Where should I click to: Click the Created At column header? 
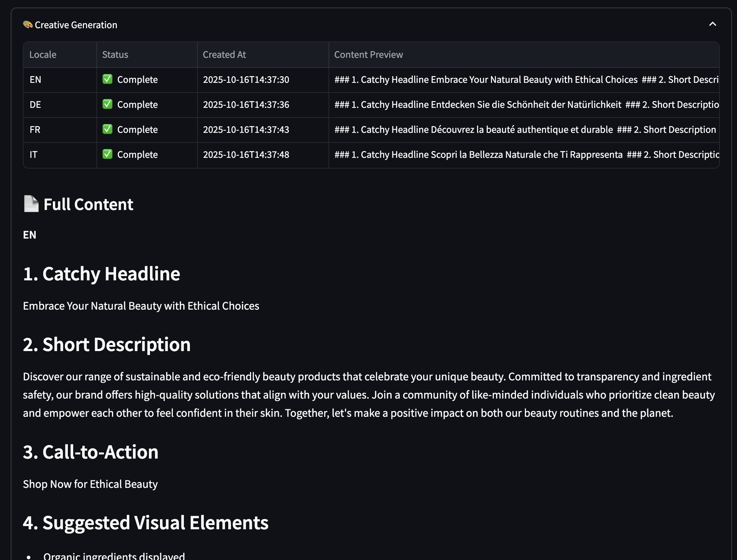[x=224, y=55]
